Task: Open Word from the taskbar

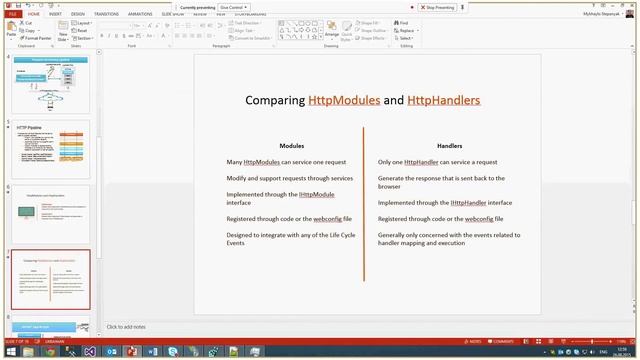Action: pos(152,351)
